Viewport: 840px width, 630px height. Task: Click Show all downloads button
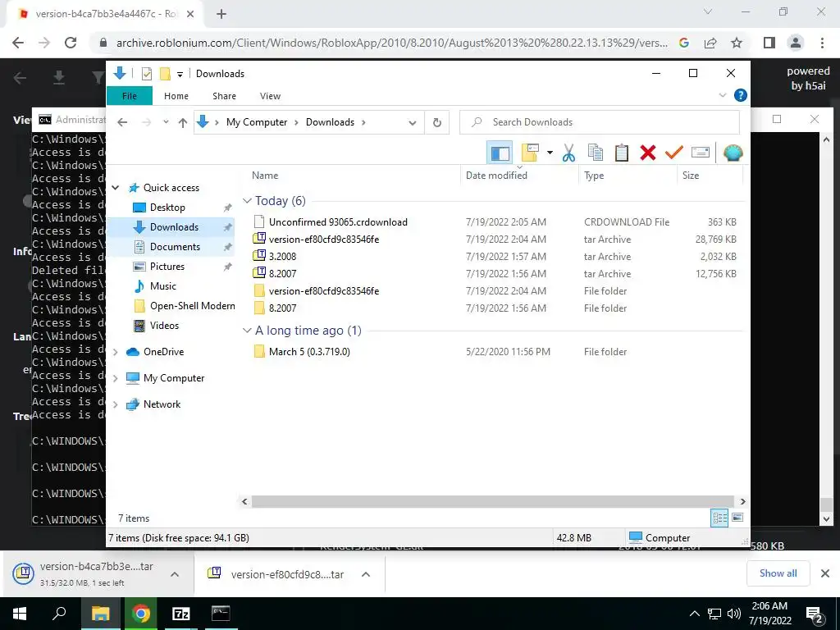pyautogui.click(x=778, y=573)
